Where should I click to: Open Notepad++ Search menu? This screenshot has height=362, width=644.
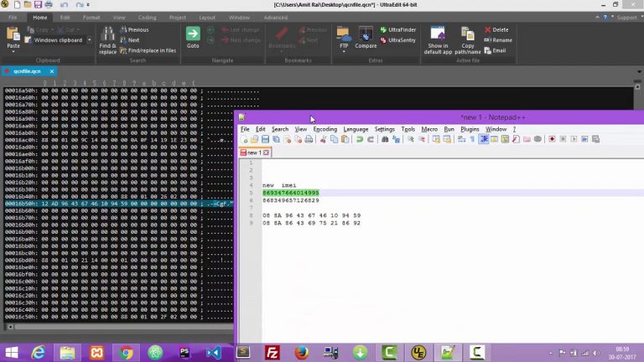coord(280,129)
